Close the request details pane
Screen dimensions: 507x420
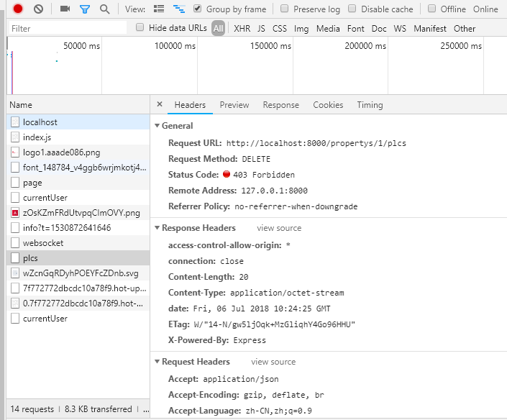(x=160, y=104)
